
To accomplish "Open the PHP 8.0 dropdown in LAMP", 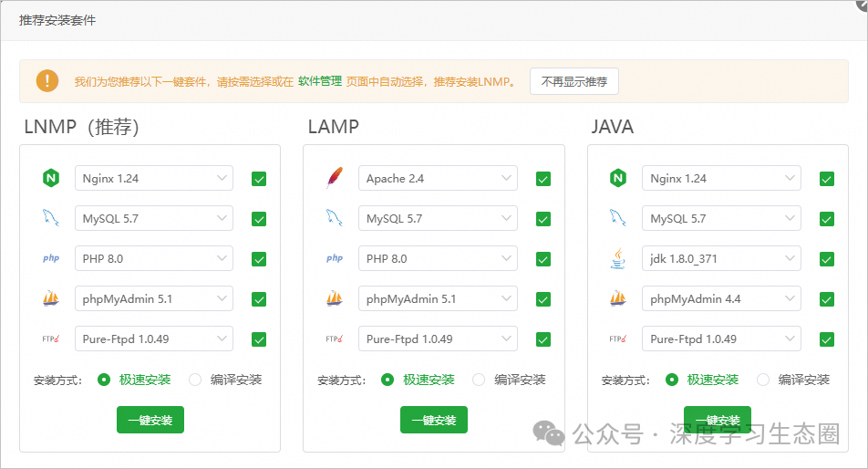I will (438, 258).
